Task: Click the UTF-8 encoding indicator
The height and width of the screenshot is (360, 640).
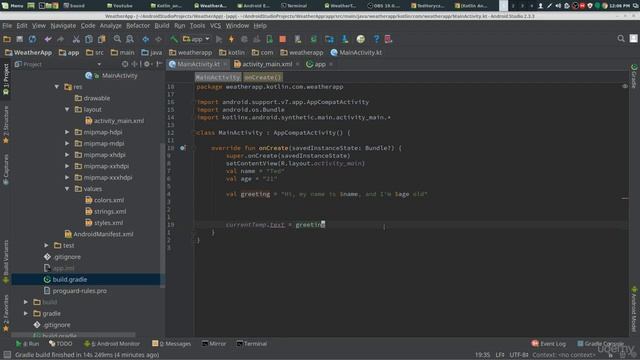Action: (x=518, y=355)
